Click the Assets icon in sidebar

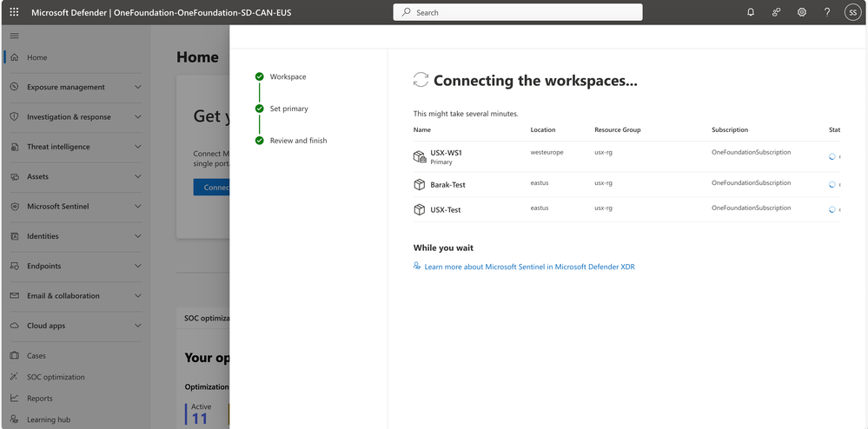click(x=15, y=176)
